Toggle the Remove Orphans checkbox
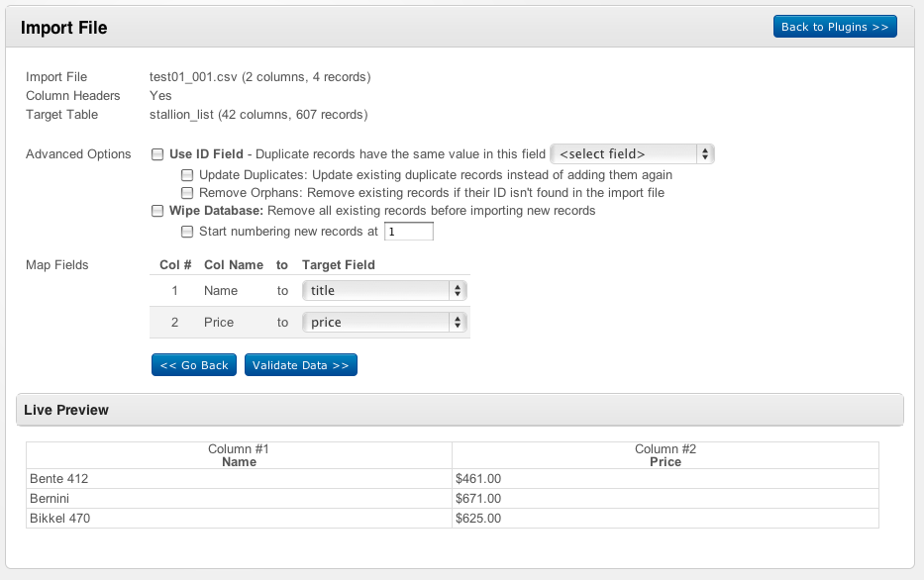 point(187,193)
